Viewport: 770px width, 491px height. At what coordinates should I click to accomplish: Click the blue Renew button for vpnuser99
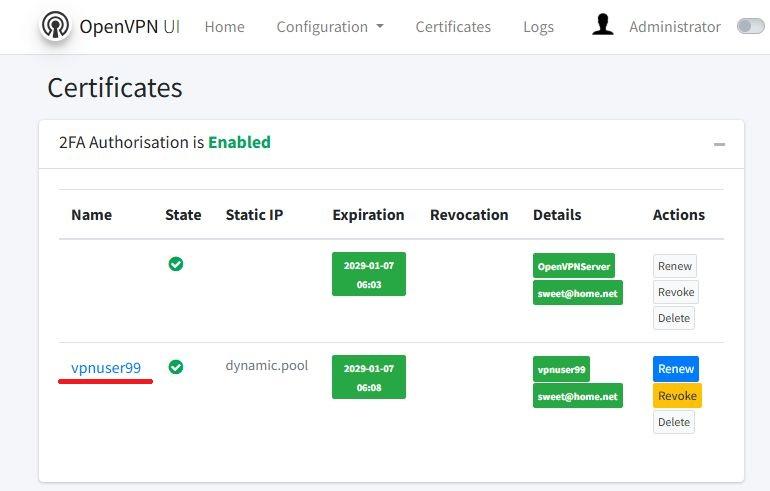pos(676,369)
